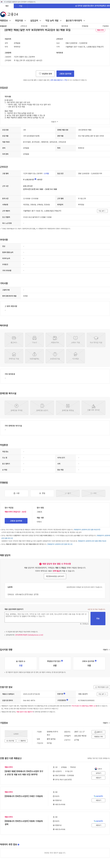The image size is (110, 868).
Task: Expand job description with 더보기
Action: pos(55,122)
